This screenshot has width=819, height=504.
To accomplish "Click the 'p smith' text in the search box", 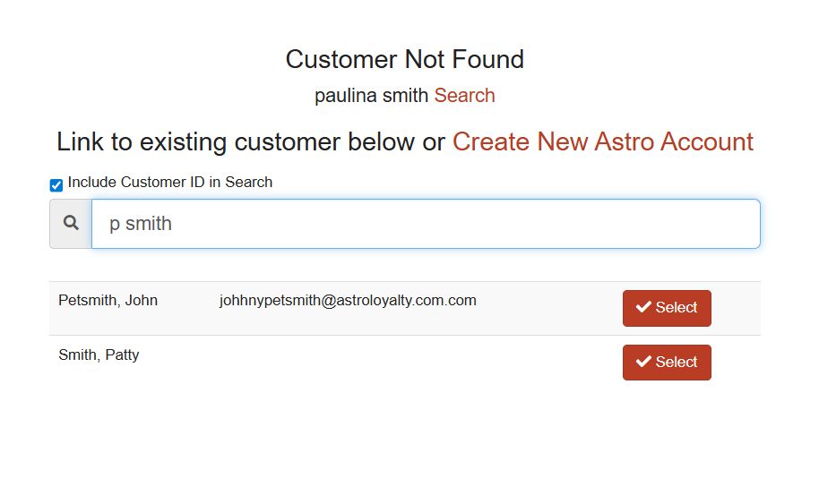I will click(141, 224).
